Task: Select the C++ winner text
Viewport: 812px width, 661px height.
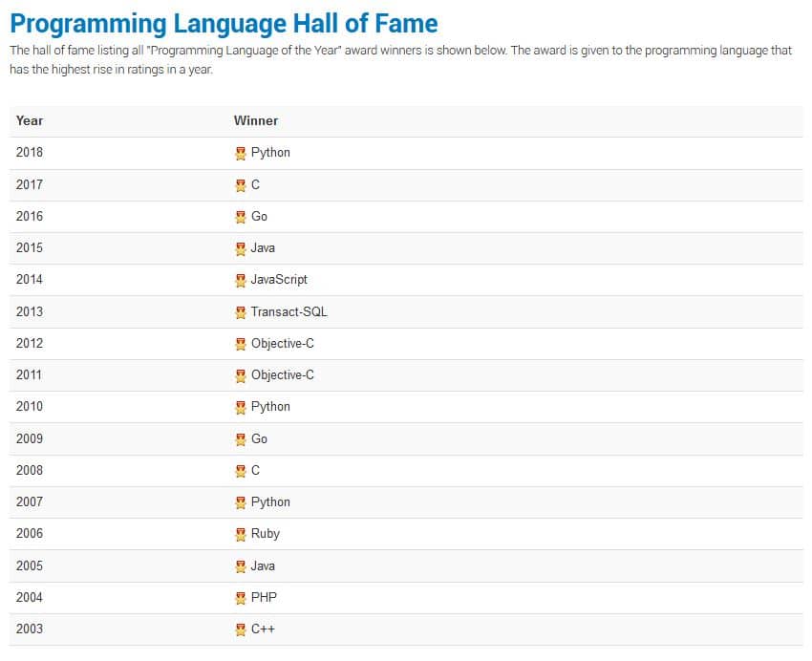Action: (263, 629)
